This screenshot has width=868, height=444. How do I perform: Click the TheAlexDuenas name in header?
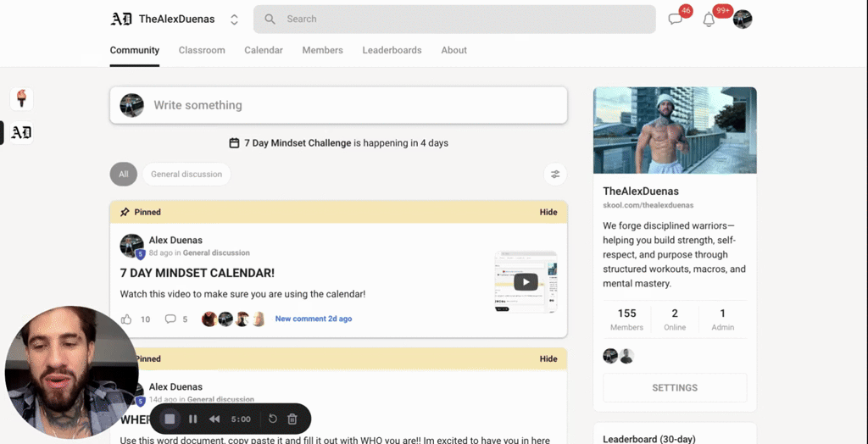point(176,19)
